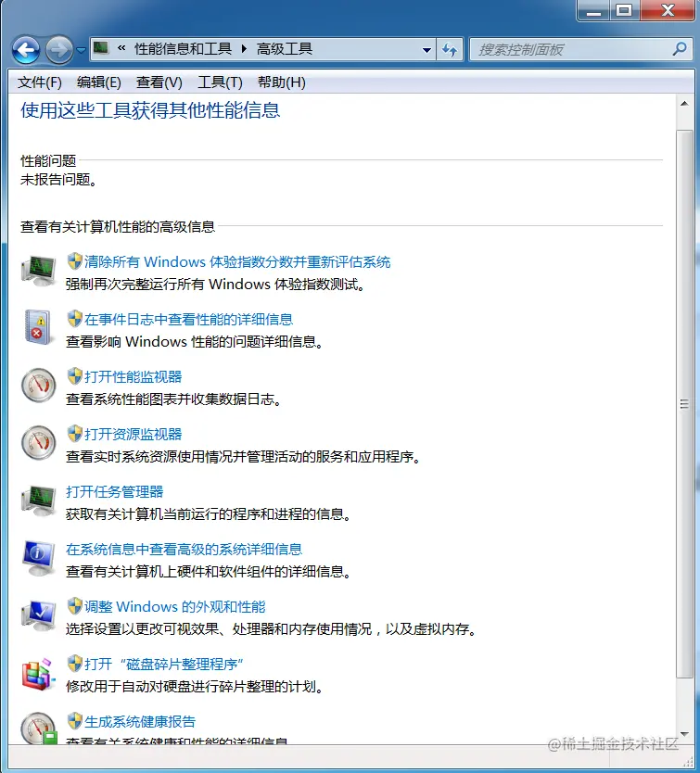Open 在系统信息中查看高级的系统详细信息 link
Screen dimensions: 700x773
(184, 550)
